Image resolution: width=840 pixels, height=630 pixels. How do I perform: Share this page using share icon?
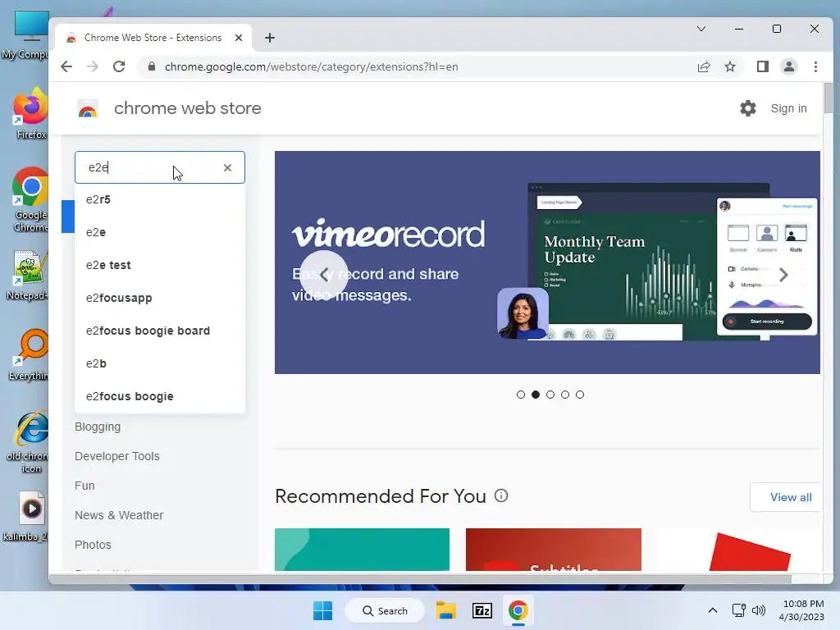point(703,66)
